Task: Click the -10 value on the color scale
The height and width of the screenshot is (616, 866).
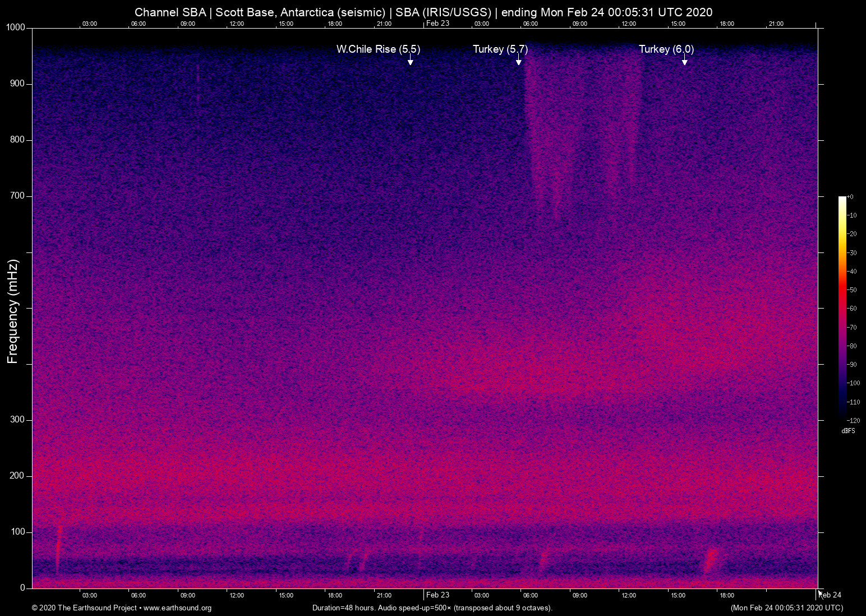Action: [x=852, y=215]
